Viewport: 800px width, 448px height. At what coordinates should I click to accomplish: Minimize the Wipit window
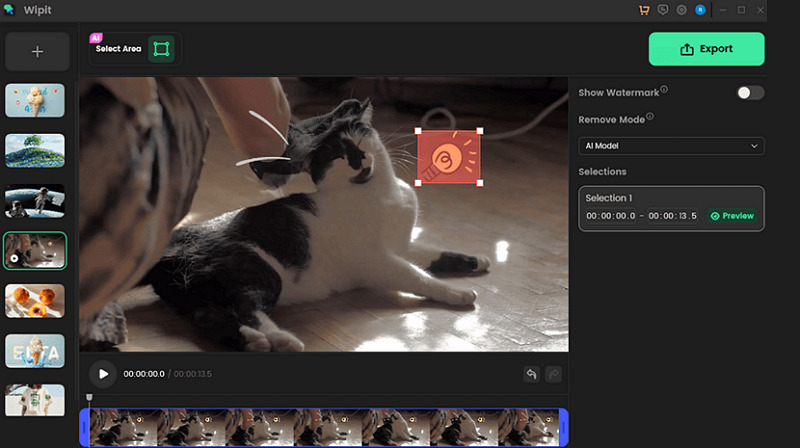pyautogui.click(x=723, y=10)
